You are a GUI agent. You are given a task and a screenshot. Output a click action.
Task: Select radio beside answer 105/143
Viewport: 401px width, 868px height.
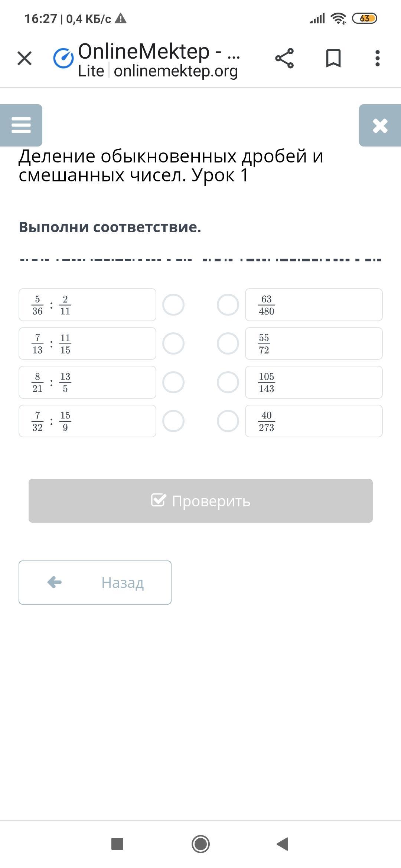click(228, 382)
